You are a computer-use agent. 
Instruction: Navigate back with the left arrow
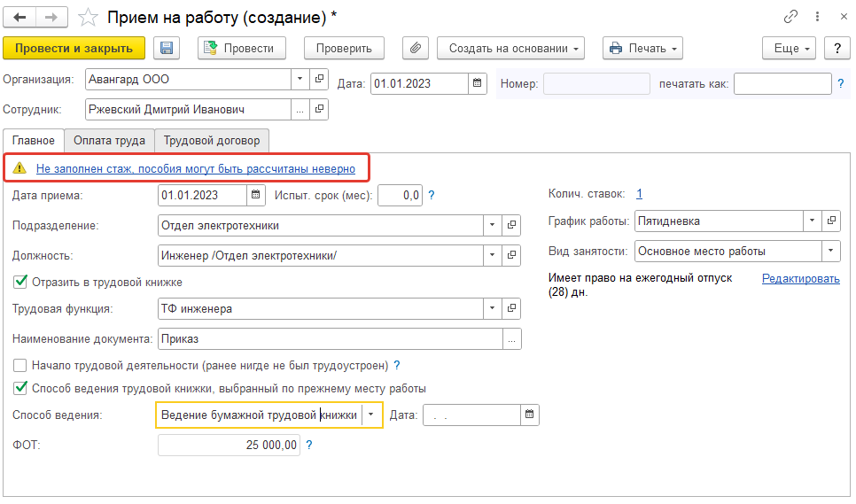(x=19, y=18)
